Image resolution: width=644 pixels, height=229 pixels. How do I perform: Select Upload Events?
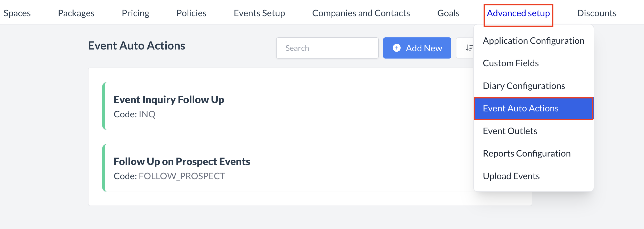(x=511, y=176)
